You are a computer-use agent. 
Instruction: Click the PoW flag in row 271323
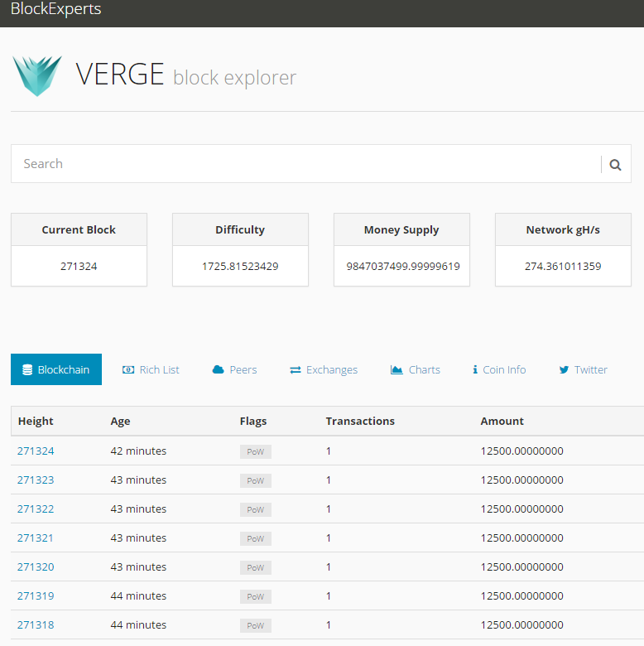click(255, 481)
